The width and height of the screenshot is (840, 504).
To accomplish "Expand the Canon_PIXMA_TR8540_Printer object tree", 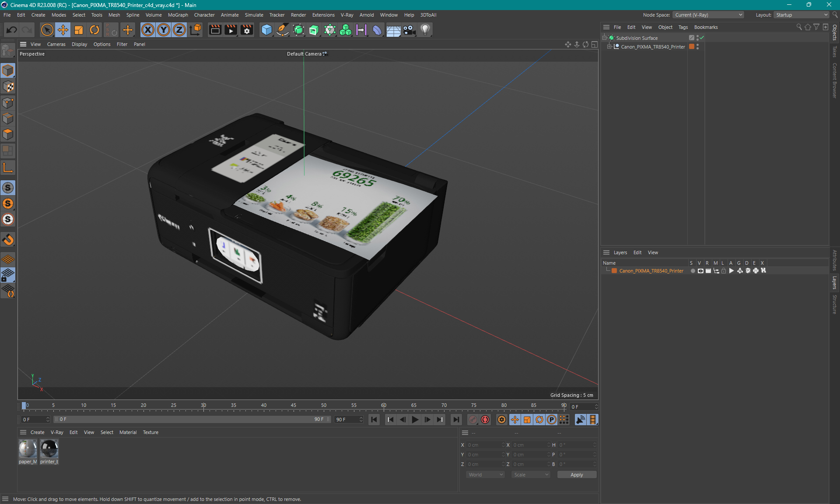I will tap(609, 47).
